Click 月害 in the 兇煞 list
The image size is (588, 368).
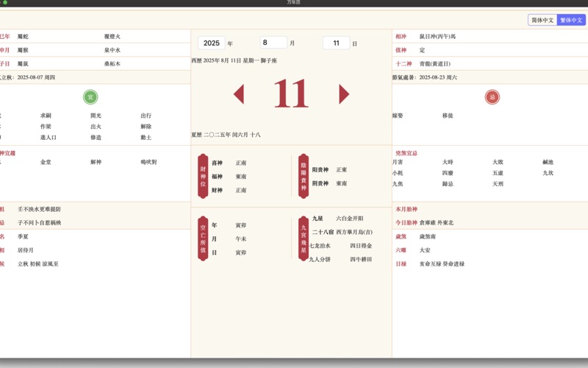[398, 162]
